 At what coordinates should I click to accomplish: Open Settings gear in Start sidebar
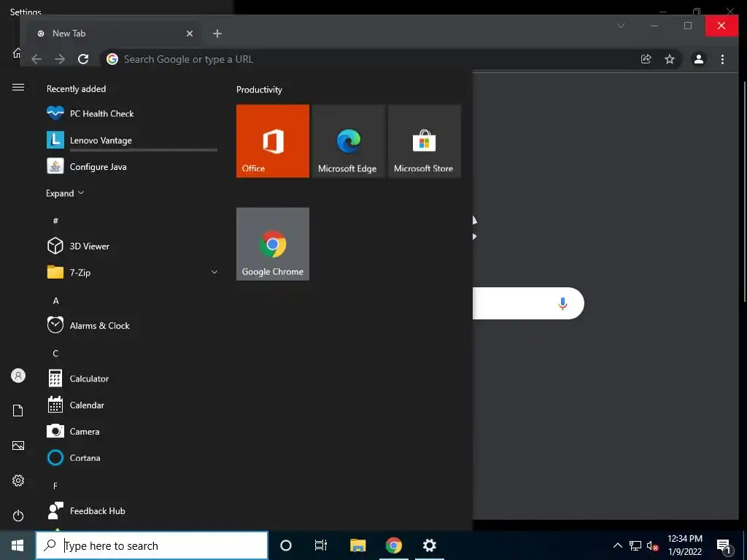pos(18,481)
